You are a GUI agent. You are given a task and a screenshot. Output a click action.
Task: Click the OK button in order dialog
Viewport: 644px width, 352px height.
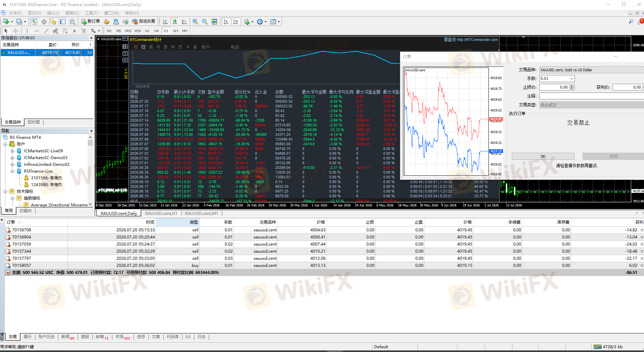[x=543, y=156]
